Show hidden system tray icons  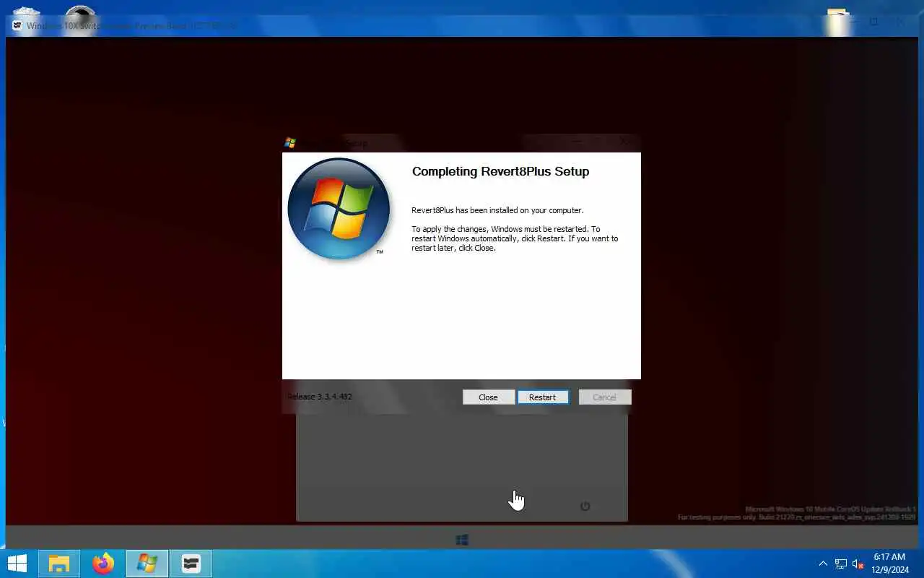[x=823, y=564]
